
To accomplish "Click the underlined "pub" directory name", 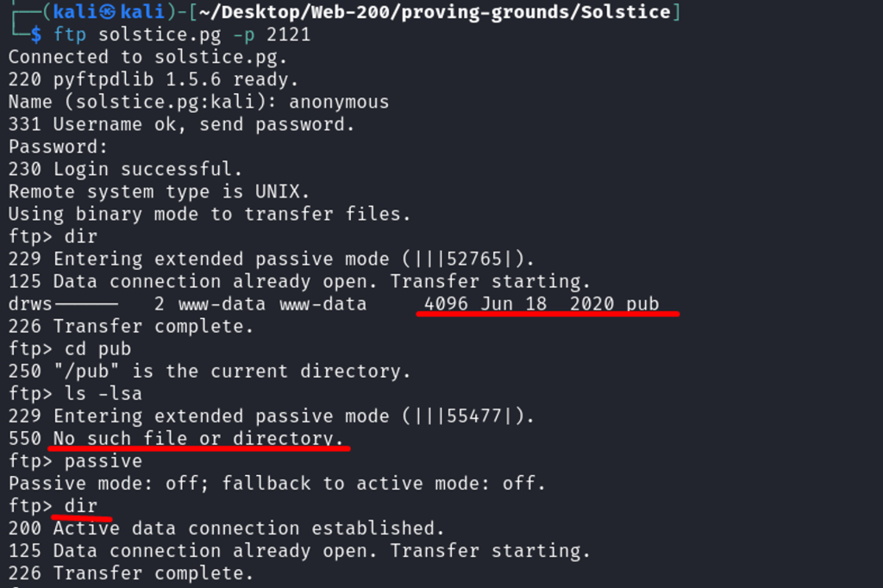I will [643, 303].
